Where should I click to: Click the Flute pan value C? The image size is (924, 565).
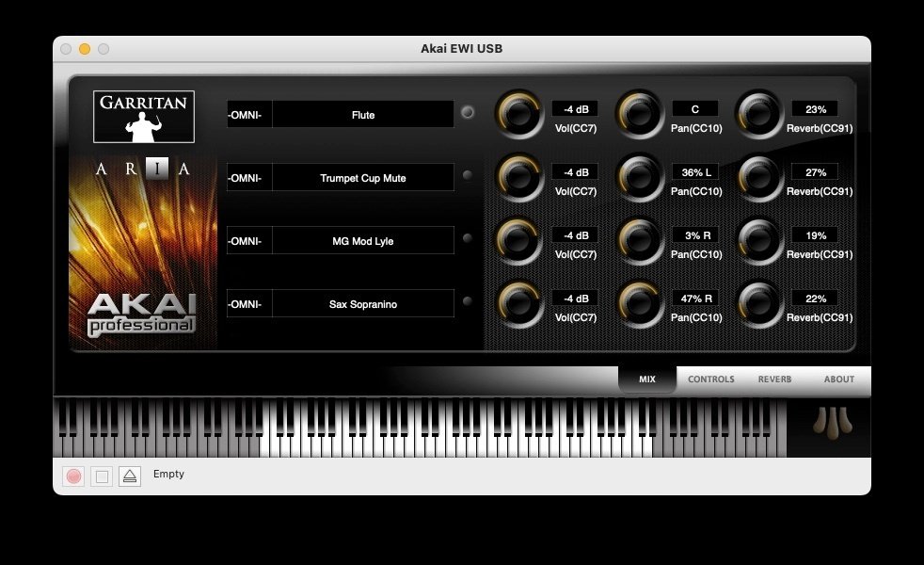pos(695,109)
